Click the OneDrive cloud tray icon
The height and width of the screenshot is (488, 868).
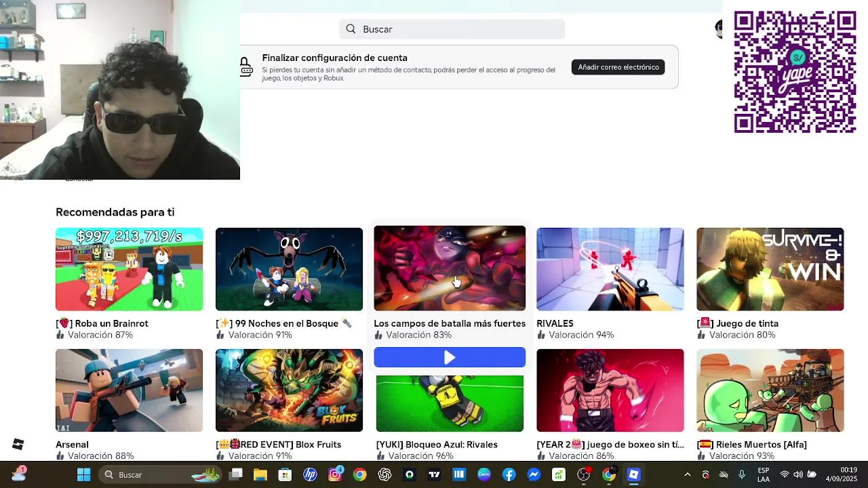(724, 474)
